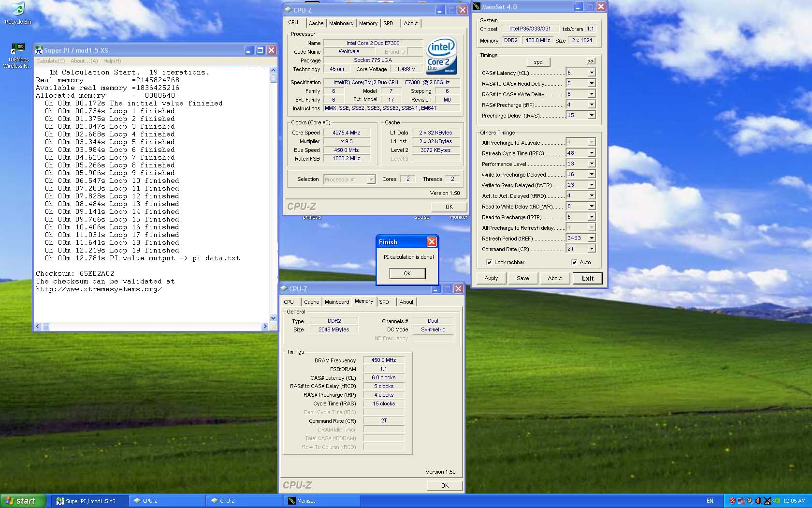The width and height of the screenshot is (812, 508).
Task: Click the disconnected network tray icon
Action: tap(741, 501)
